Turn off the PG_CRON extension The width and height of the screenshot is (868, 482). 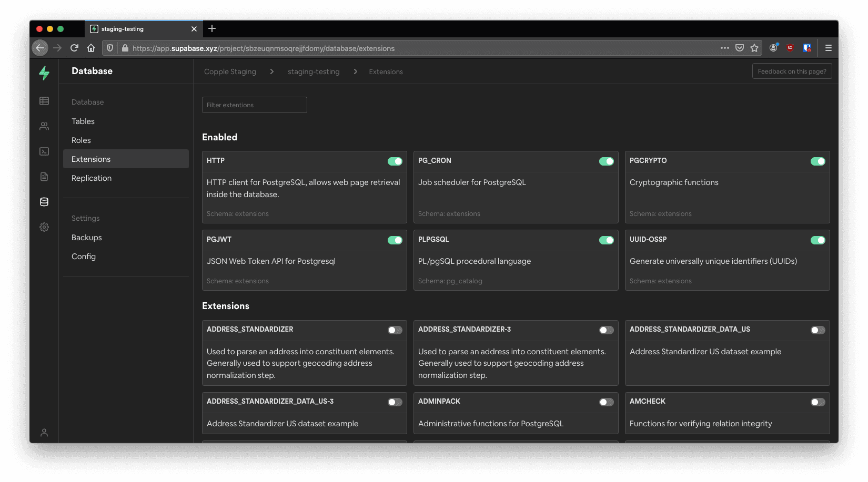click(x=606, y=161)
